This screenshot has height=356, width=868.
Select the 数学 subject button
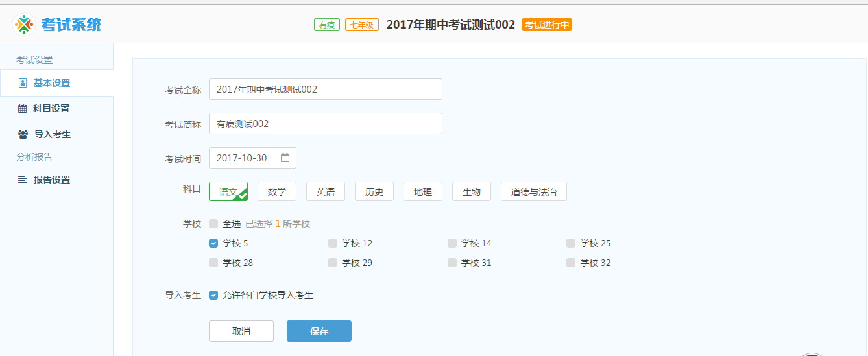click(x=277, y=191)
